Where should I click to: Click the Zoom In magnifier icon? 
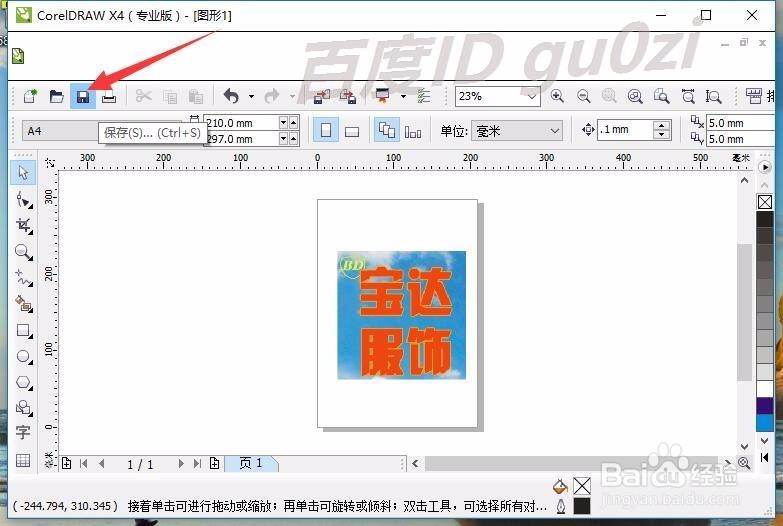557,96
